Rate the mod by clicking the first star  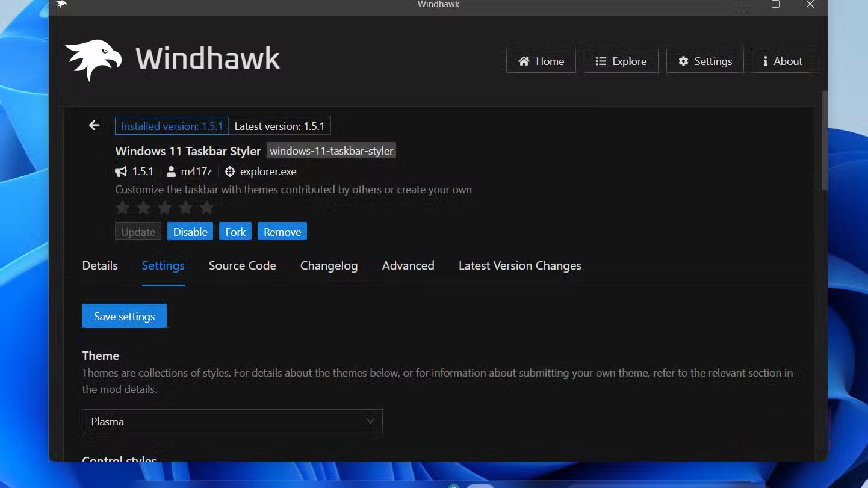(x=122, y=207)
